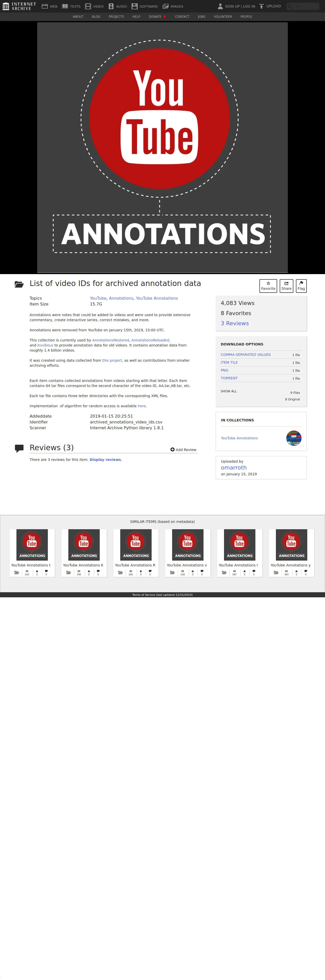Open the Volunteer page

(x=223, y=17)
